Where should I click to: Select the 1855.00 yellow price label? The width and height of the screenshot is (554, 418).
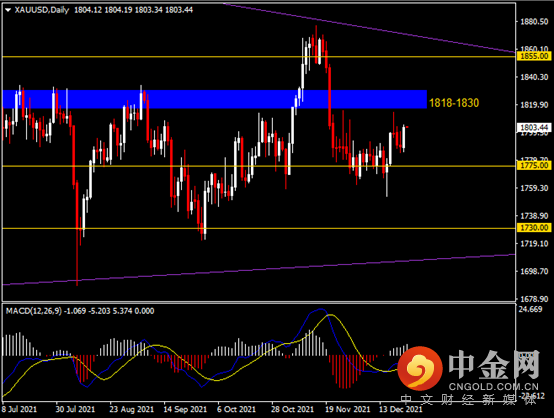click(x=534, y=56)
